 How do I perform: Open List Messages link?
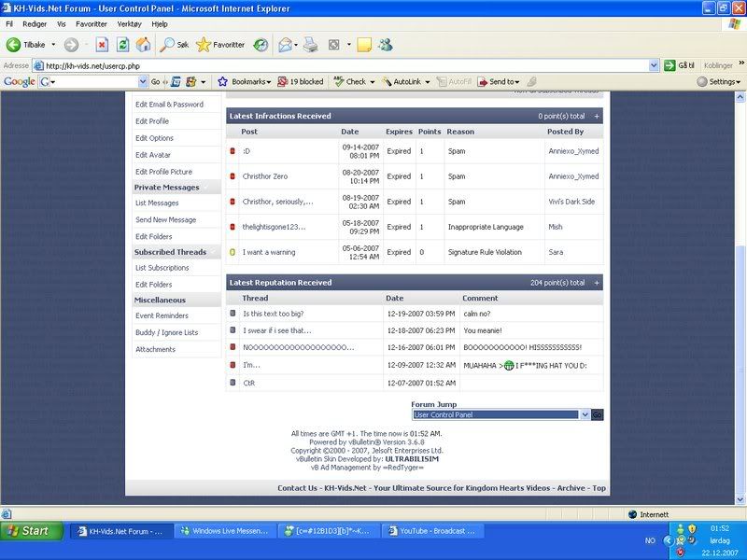coord(157,203)
